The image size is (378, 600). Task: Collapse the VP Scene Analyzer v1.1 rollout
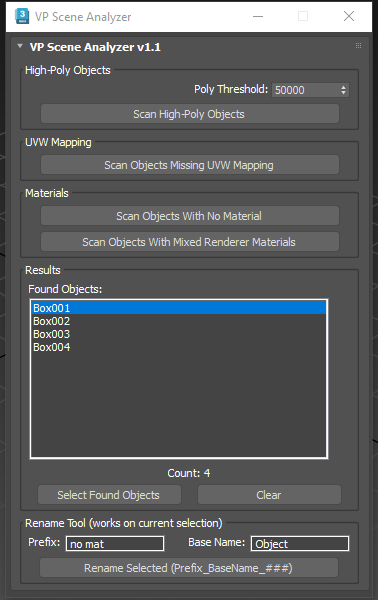pyautogui.click(x=20, y=46)
